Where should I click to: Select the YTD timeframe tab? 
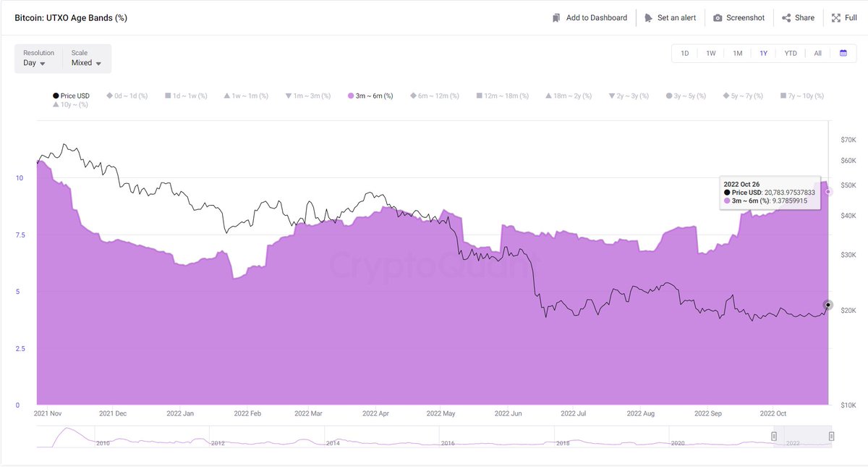[790, 53]
